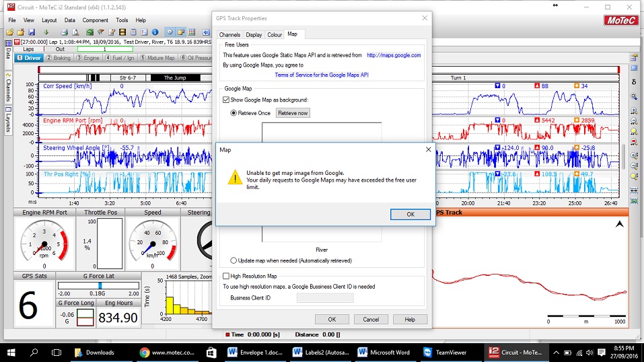Image resolution: width=644 pixels, height=362 pixels.
Task: Click the Retrieve now button
Action: point(293,113)
